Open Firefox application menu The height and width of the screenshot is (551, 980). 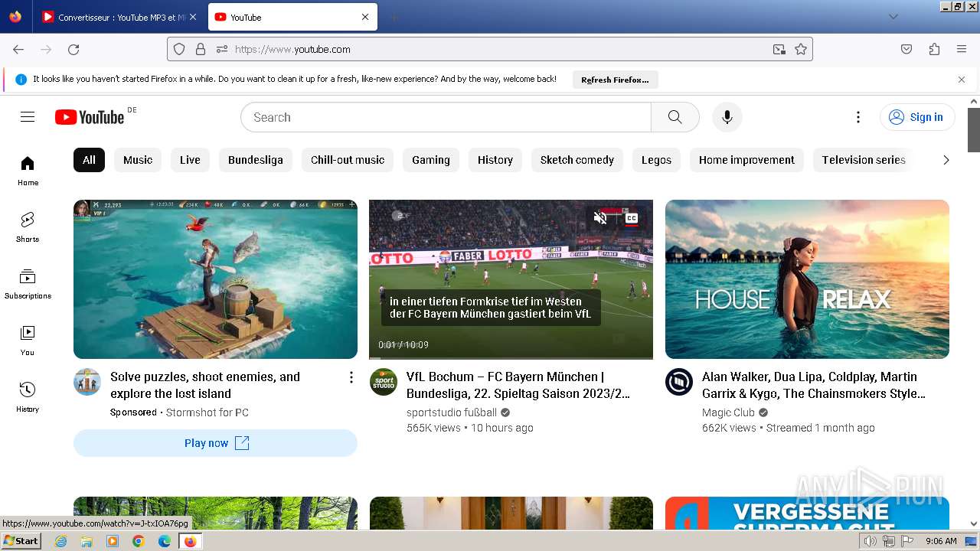(962, 49)
